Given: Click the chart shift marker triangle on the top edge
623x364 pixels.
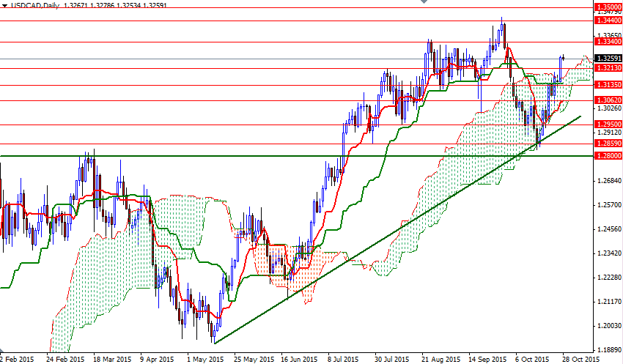Looking at the screenshot, I should coord(424,1).
